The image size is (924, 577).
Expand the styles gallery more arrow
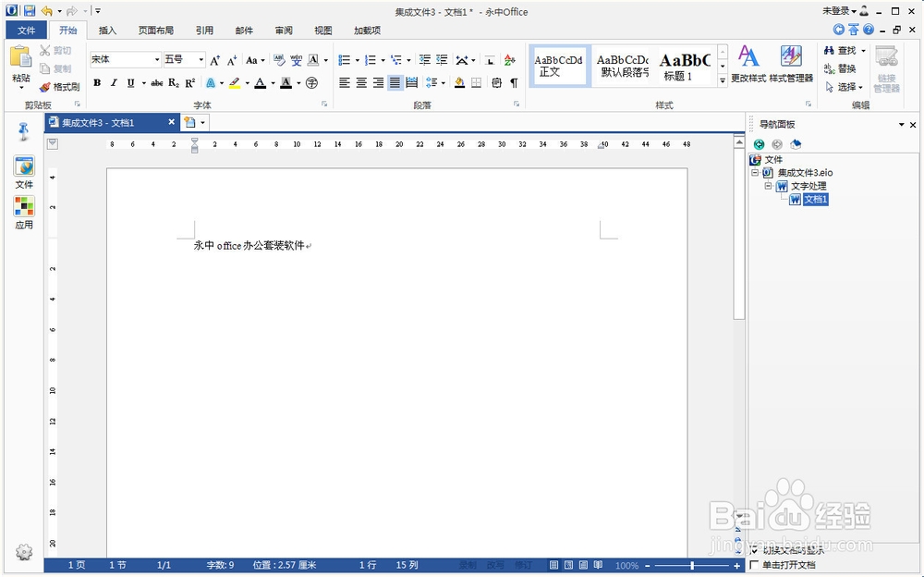point(723,80)
